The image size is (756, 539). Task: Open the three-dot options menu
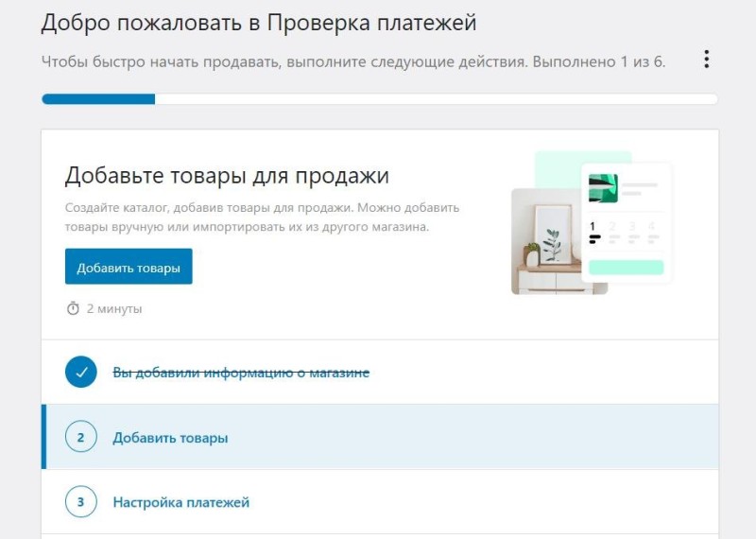pyautogui.click(x=706, y=59)
